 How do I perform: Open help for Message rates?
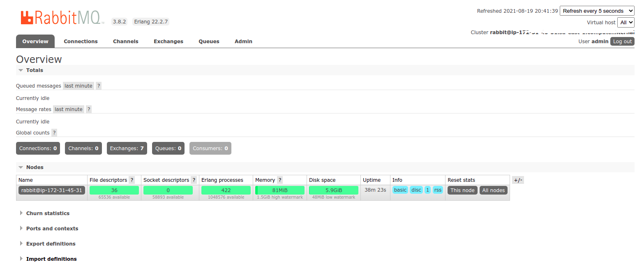(x=89, y=109)
